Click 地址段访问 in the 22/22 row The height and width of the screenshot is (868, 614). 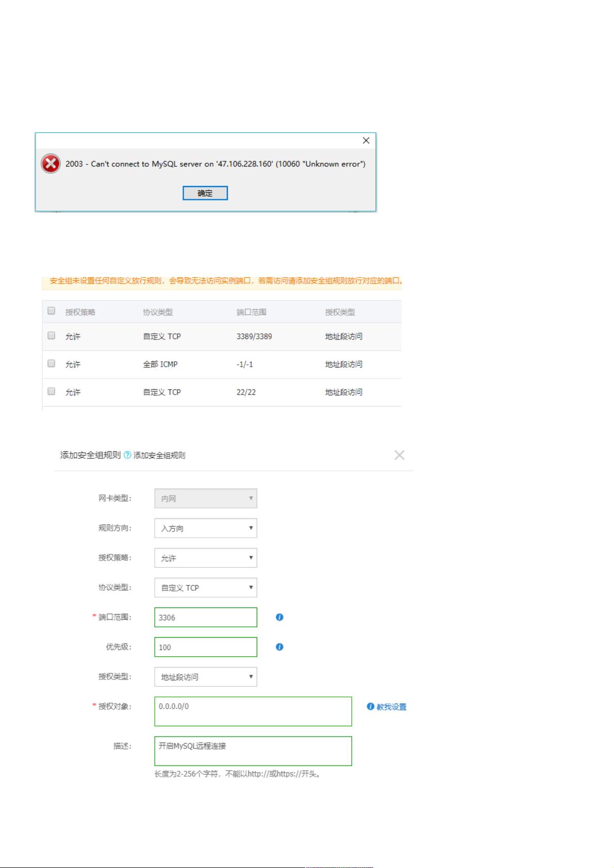(x=343, y=392)
